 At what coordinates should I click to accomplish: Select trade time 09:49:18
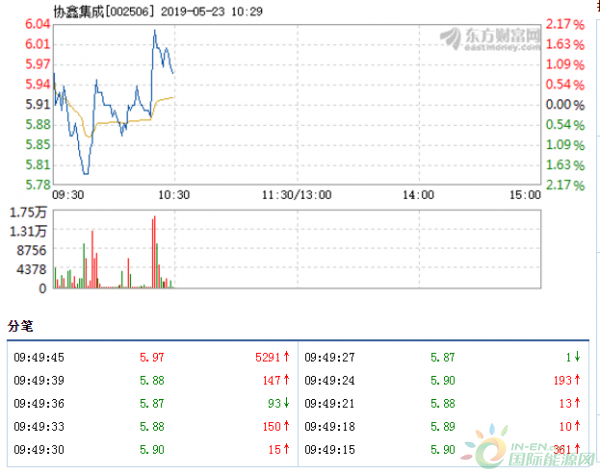330,427
